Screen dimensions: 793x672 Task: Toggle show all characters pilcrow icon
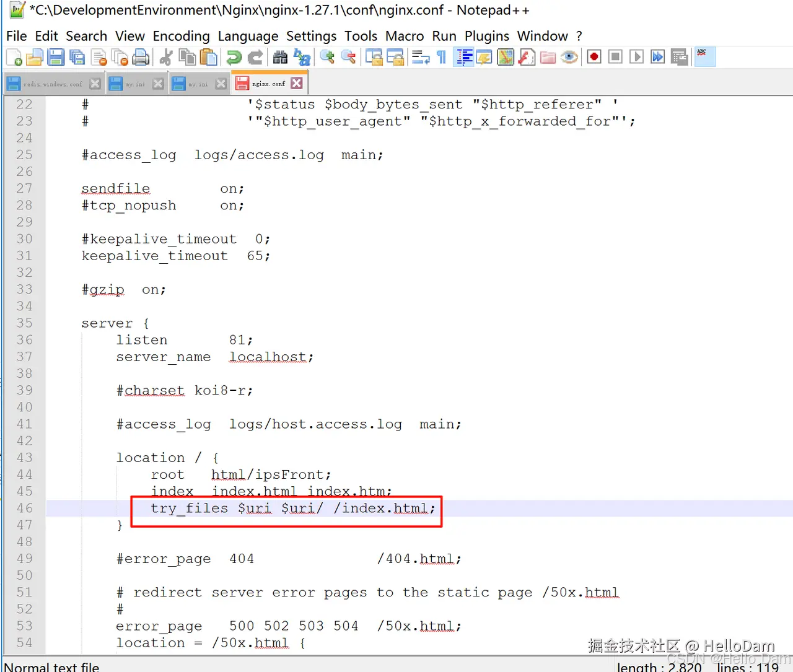point(441,58)
